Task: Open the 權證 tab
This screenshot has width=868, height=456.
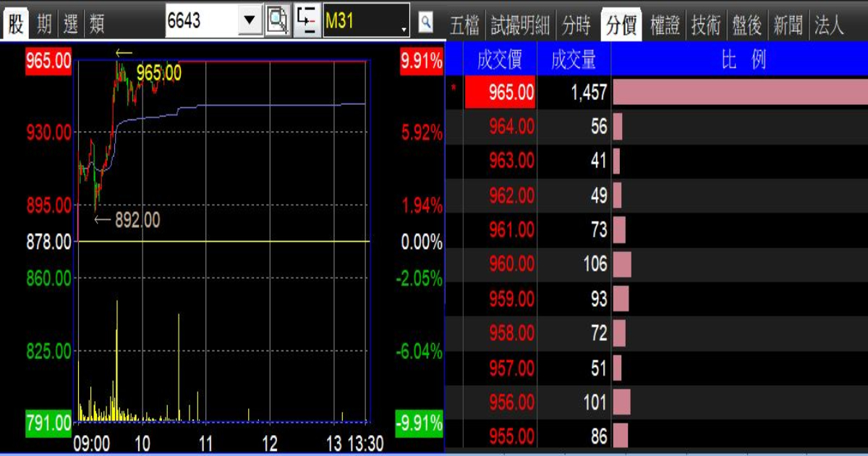Action: (x=665, y=26)
